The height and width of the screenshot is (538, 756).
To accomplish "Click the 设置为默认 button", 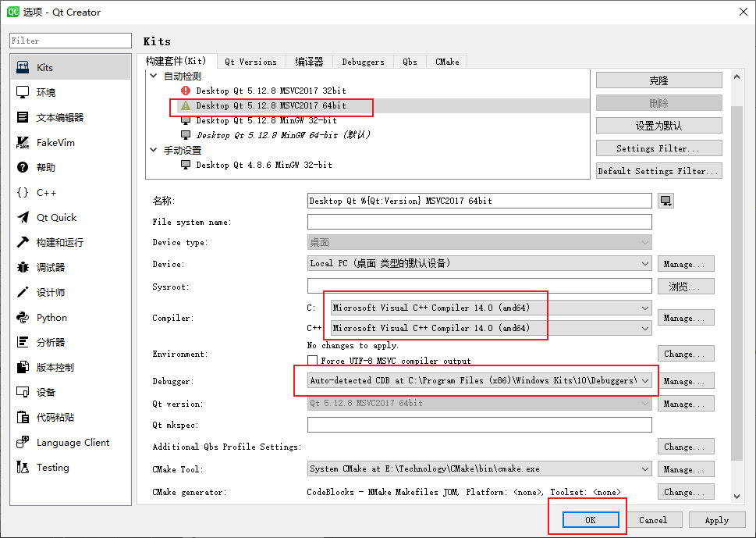I will coord(658,126).
